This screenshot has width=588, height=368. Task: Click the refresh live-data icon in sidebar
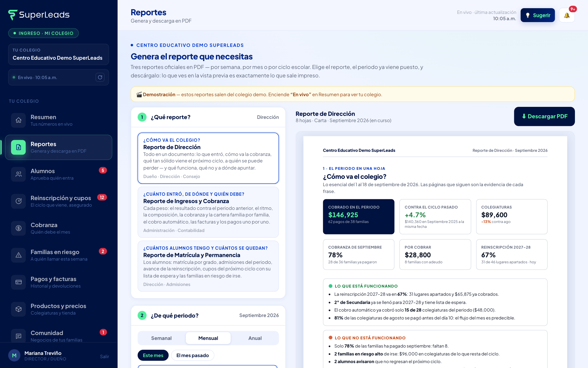pos(100,77)
